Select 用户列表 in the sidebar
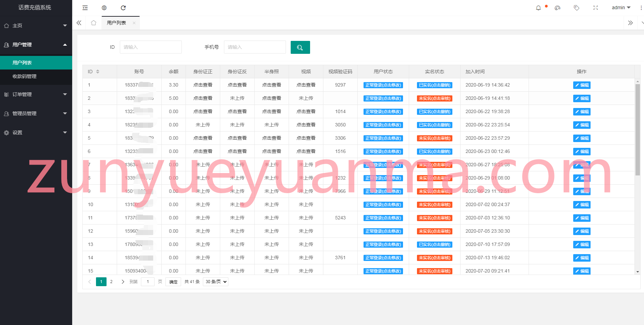 click(x=36, y=63)
